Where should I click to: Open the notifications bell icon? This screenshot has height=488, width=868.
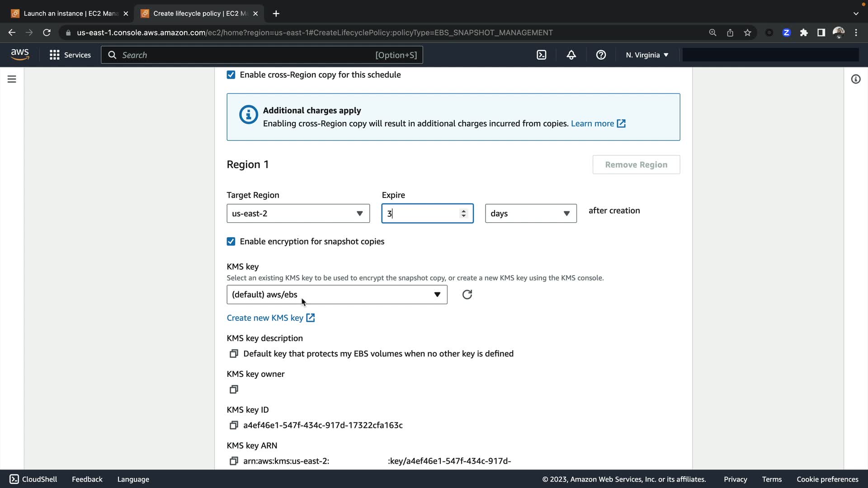tap(571, 55)
